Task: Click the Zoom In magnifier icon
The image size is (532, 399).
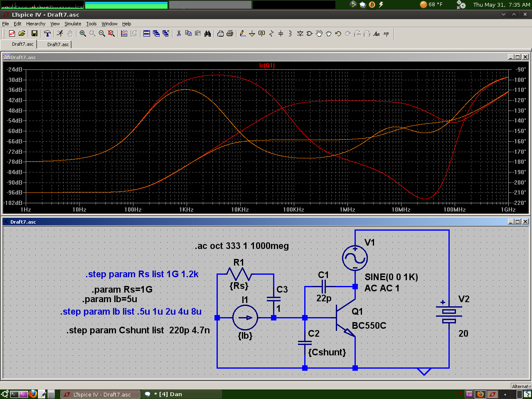Action: coord(83,34)
